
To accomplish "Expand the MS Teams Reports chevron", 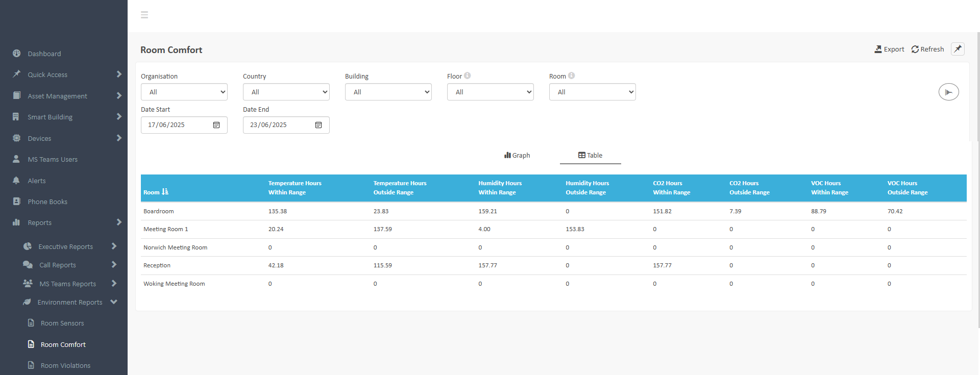I will (114, 283).
